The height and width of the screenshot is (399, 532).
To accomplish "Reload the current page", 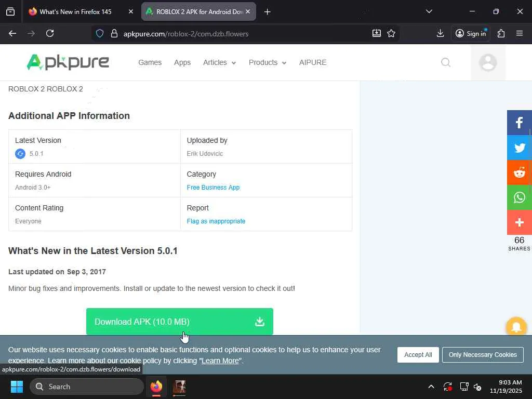I will (50, 34).
